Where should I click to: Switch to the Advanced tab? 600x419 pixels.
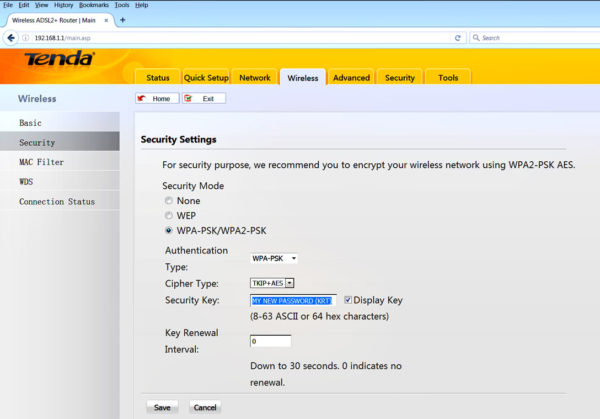[x=351, y=77]
